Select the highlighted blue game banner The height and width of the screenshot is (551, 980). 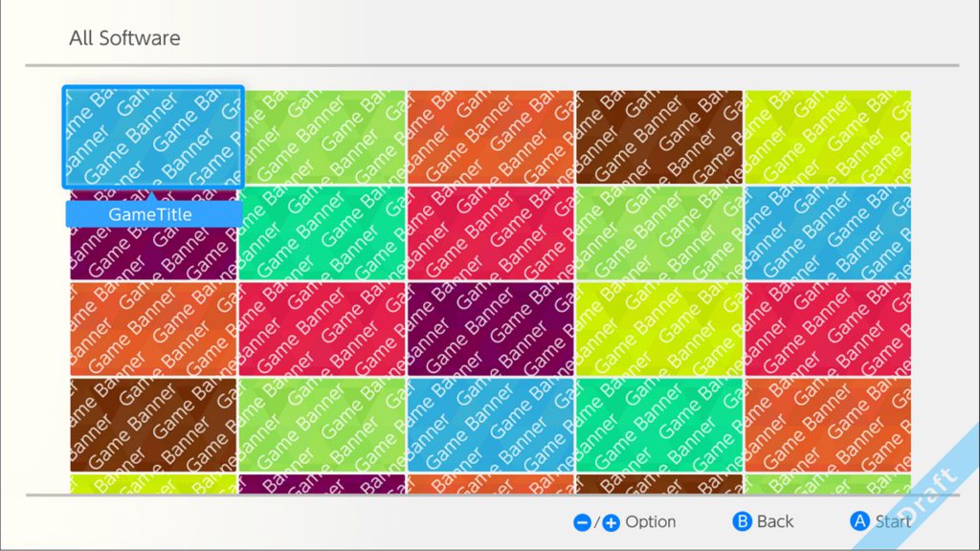point(153,137)
